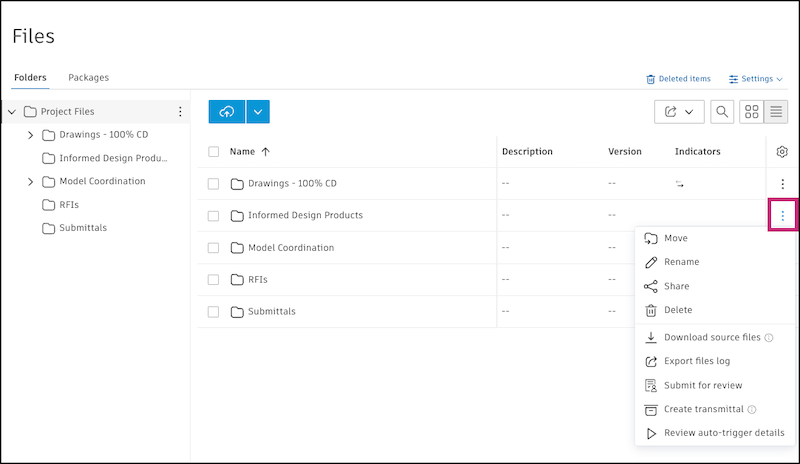Open the search files tool
The width and height of the screenshot is (800, 464).
coord(721,112)
